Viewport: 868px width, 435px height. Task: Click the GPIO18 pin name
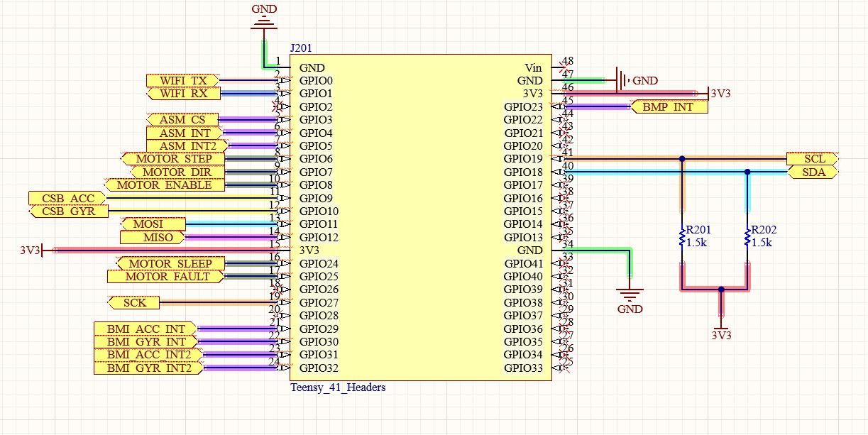pos(523,172)
